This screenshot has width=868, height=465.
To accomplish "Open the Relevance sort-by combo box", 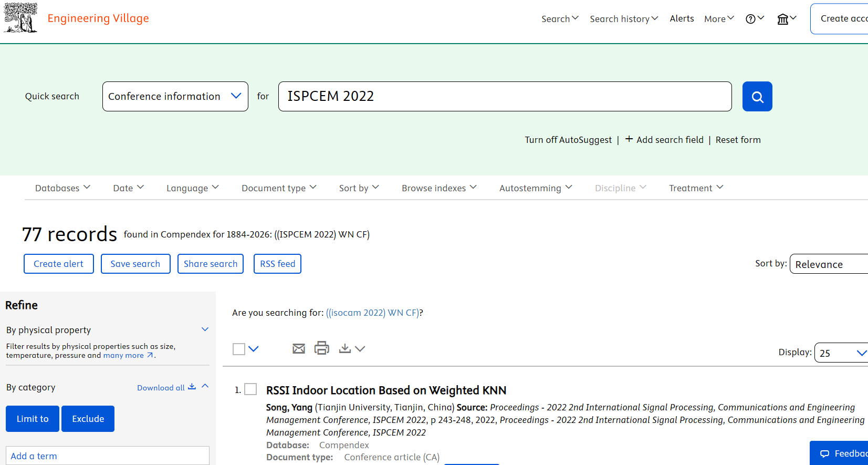I will (829, 264).
